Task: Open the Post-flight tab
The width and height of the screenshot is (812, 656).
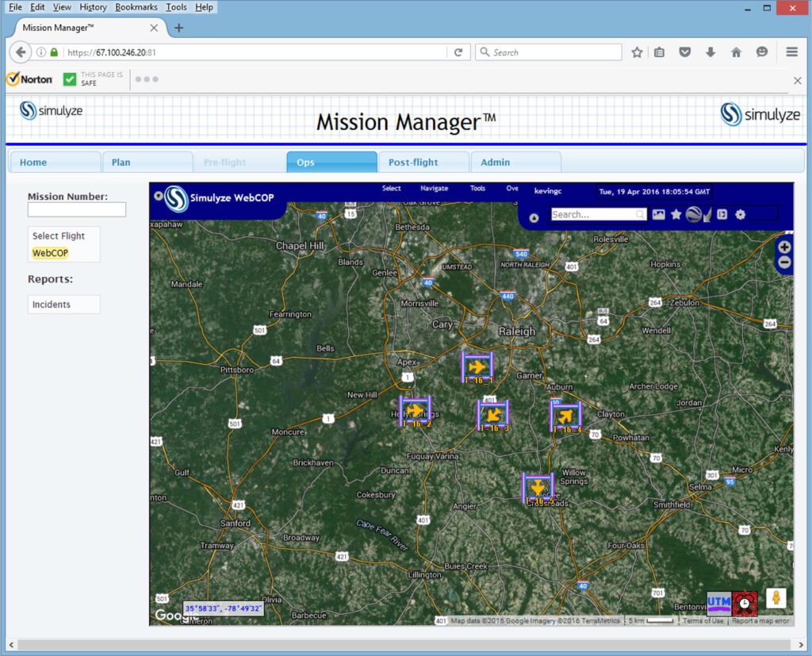Action: pyautogui.click(x=424, y=162)
